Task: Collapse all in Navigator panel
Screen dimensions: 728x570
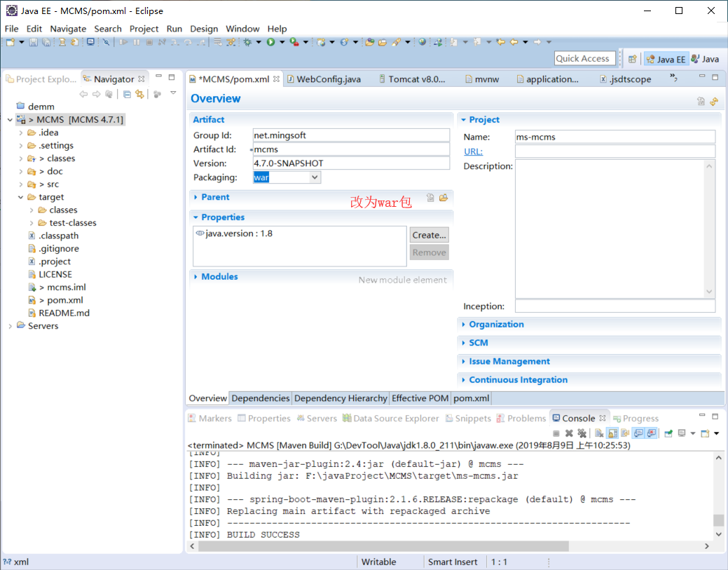Action: point(127,95)
